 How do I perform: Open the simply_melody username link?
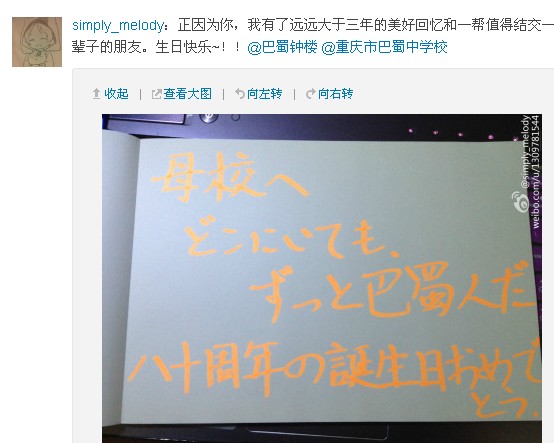tap(118, 25)
